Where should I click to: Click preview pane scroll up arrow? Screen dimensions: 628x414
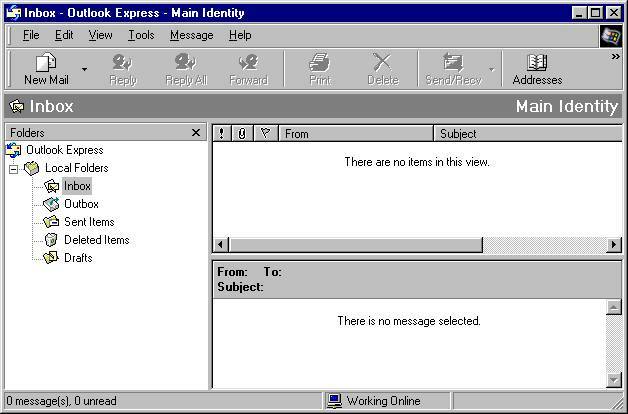click(614, 307)
